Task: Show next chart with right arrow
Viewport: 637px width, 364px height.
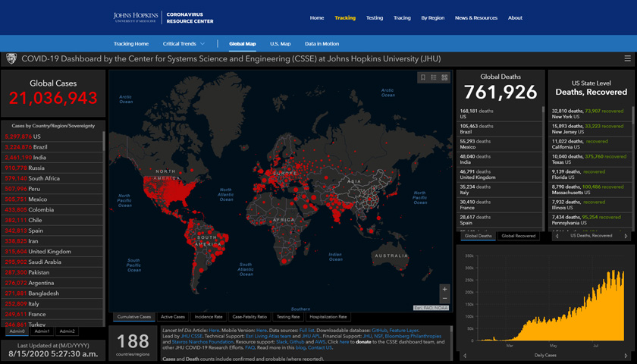Action: pos(626,355)
